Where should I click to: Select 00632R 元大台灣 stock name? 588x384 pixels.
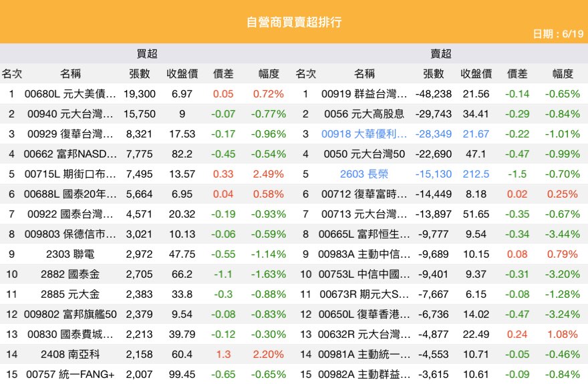(364, 334)
